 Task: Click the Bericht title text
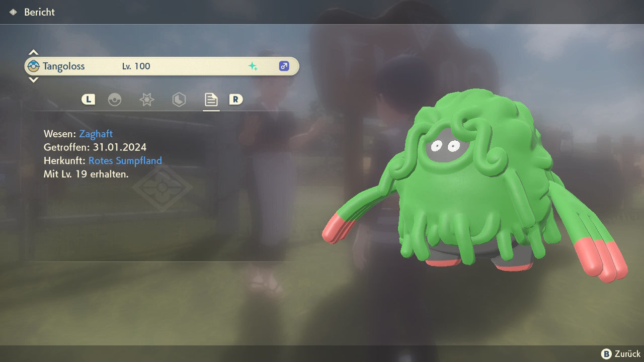pyautogui.click(x=39, y=12)
